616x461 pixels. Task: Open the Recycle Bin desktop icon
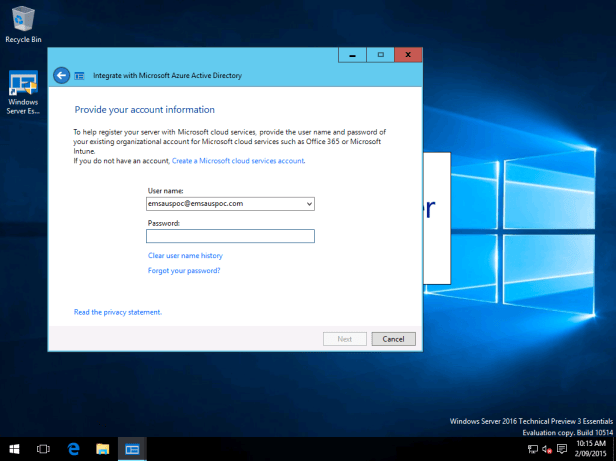[22, 22]
